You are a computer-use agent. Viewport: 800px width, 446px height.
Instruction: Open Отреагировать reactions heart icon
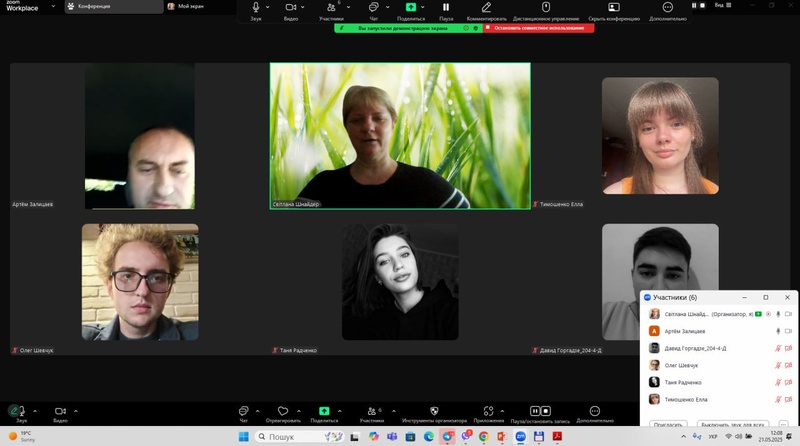click(x=283, y=411)
